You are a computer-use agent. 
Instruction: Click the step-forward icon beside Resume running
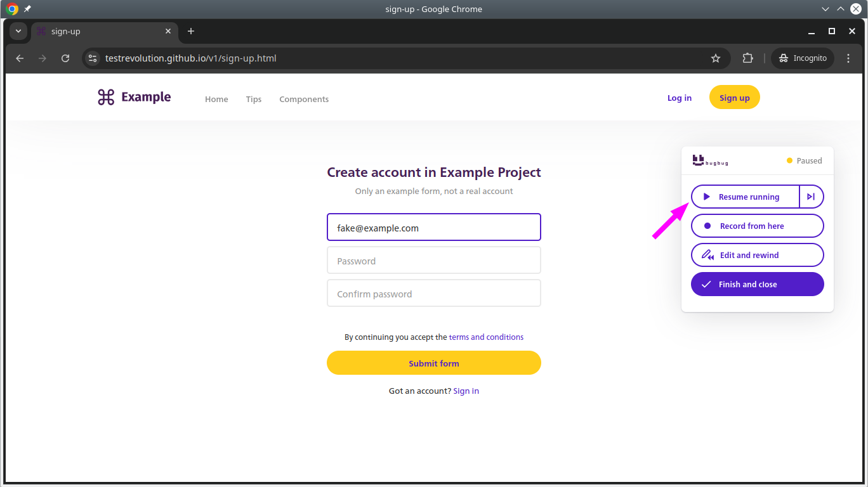[811, 197]
